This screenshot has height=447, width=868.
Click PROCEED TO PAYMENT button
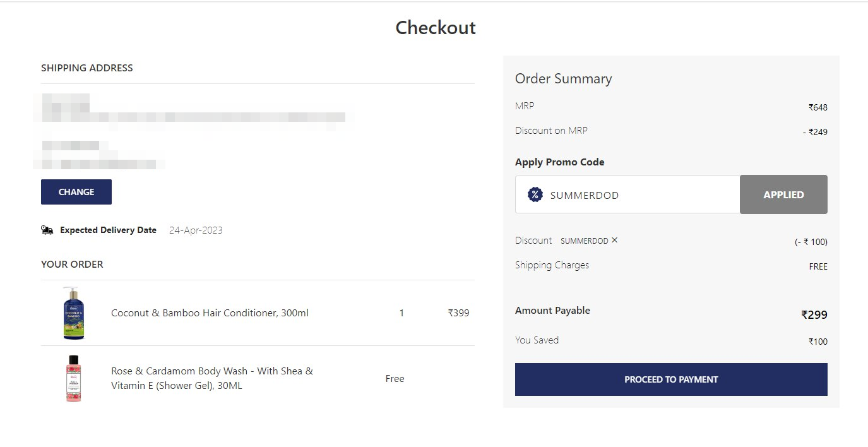pos(671,379)
